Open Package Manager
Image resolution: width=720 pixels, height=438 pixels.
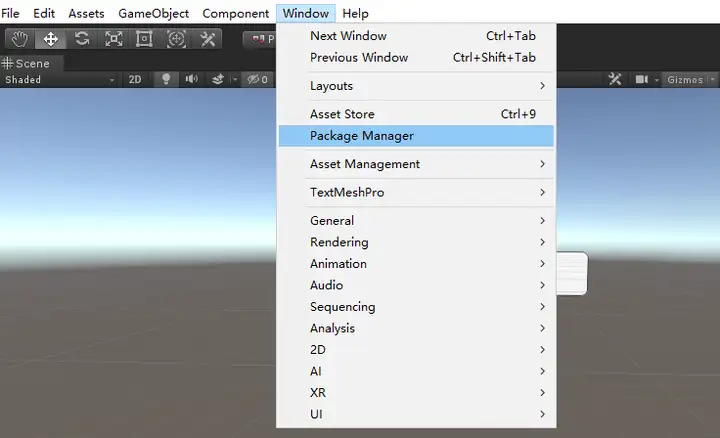[416, 136]
